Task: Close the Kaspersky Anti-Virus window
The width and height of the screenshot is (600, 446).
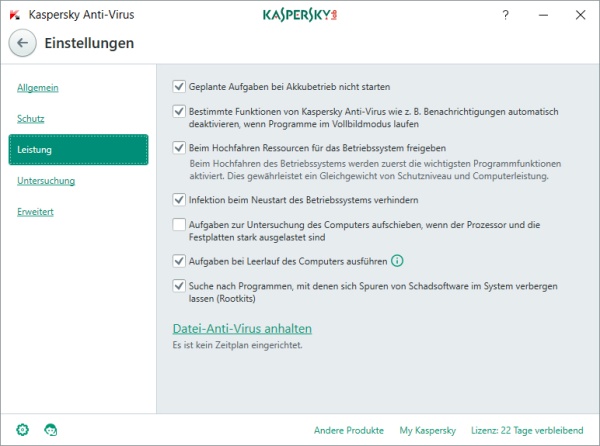Action: (x=580, y=15)
